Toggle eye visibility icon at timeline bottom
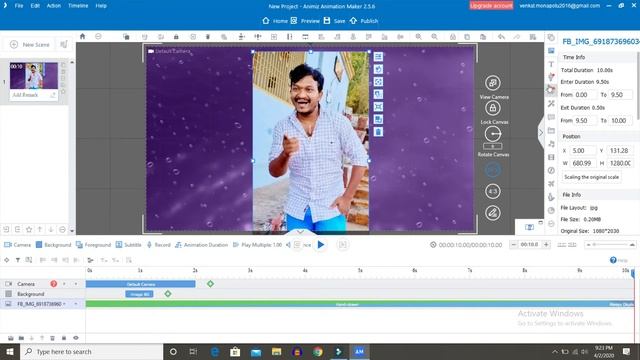Image resolution: width=640 pixels, height=360 pixels. tap(76, 338)
